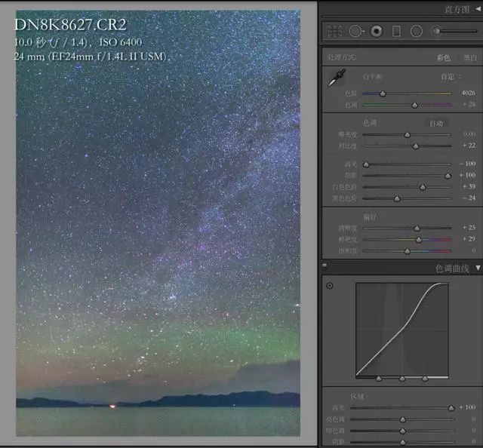This screenshot has height=448, width=483.
Task: Click the 黑色色阶 blacks slider handle
Action: 397,198
